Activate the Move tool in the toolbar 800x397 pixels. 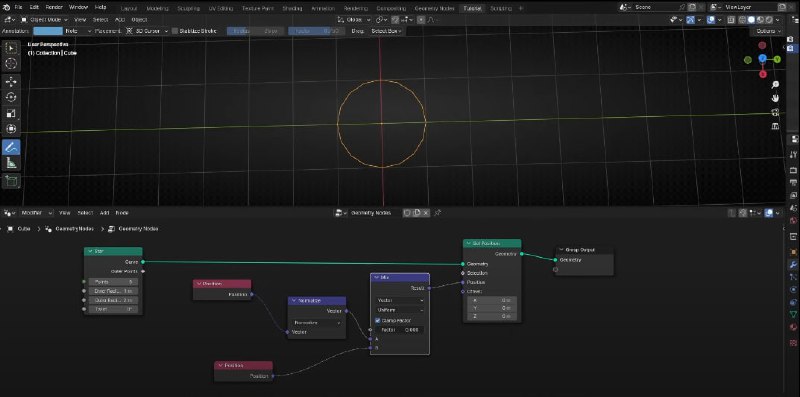(x=11, y=82)
